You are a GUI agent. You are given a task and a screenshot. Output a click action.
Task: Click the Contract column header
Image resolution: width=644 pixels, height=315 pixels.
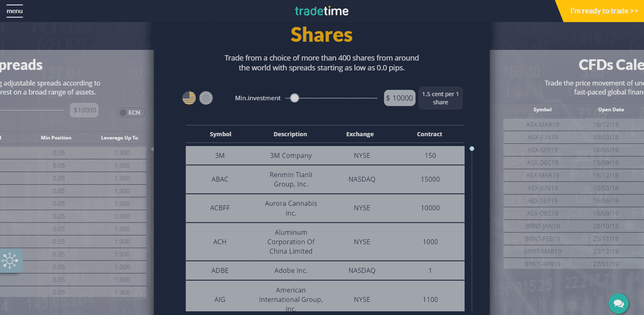429,134
